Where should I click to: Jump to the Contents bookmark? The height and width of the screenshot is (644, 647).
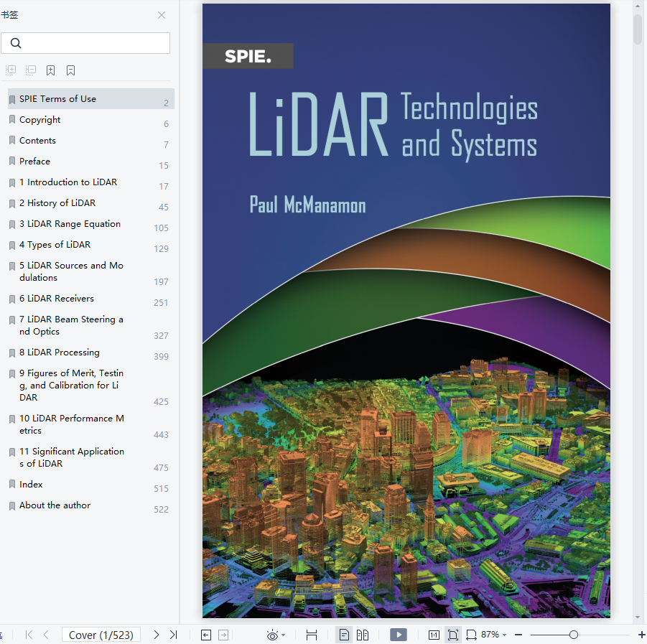click(91, 141)
